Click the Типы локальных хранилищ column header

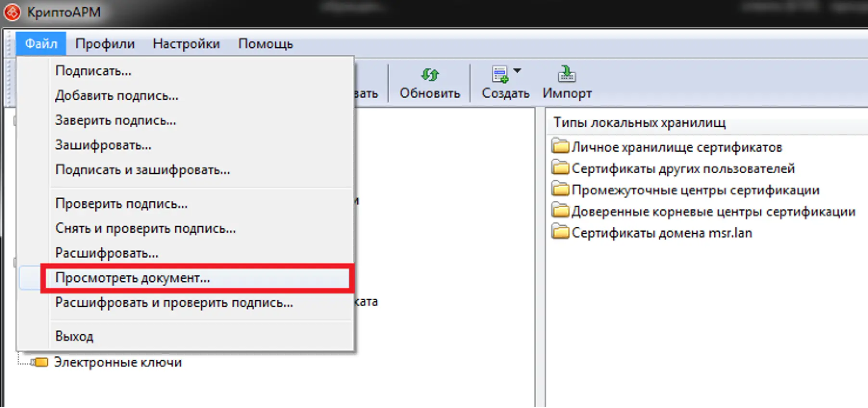tap(639, 123)
